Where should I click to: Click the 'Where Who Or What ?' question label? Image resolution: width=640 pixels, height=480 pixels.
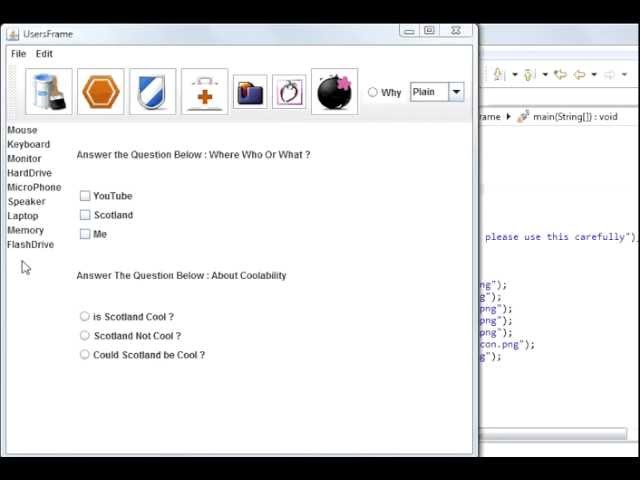tap(193, 155)
